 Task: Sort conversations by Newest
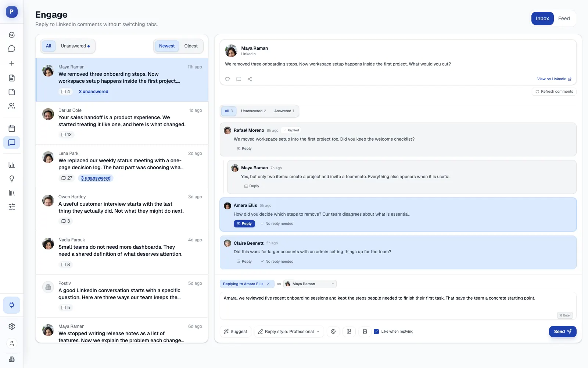167,46
